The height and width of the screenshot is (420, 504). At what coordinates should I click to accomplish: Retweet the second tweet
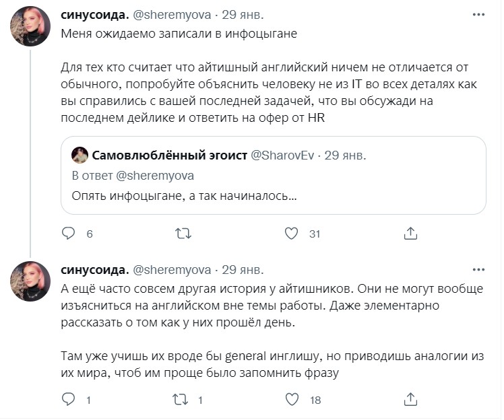(181, 400)
